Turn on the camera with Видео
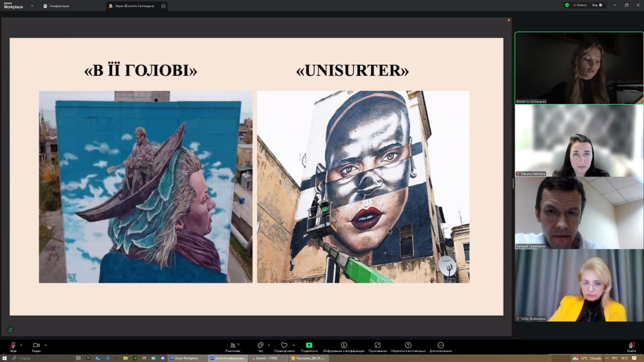Viewport: 644px width, 362px height. pyautogui.click(x=36, y=347)
